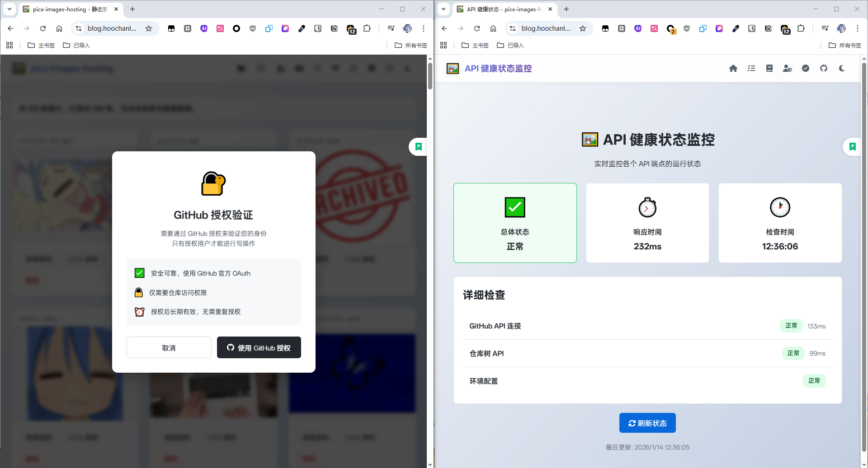868x468 pixels.
Task: View site information in left window address bar
Action: 79,28
